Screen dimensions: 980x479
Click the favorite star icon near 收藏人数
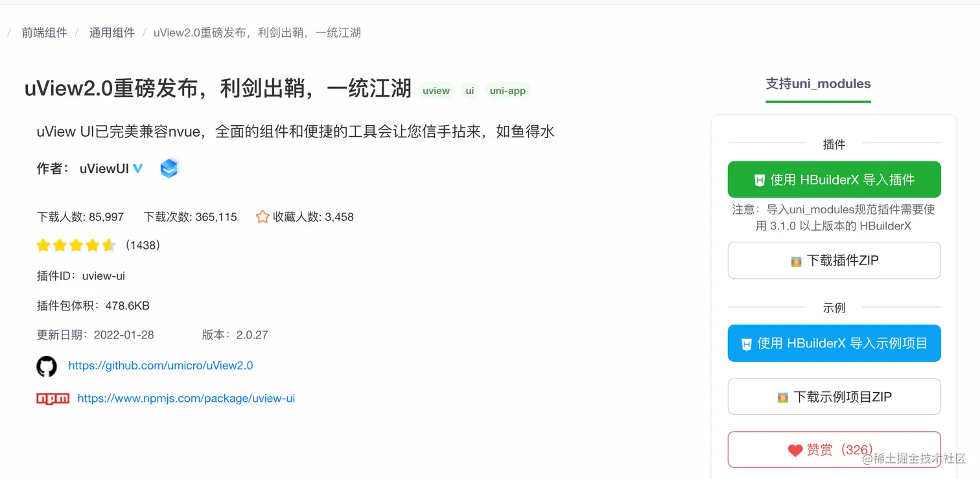(x=262, y=216)
